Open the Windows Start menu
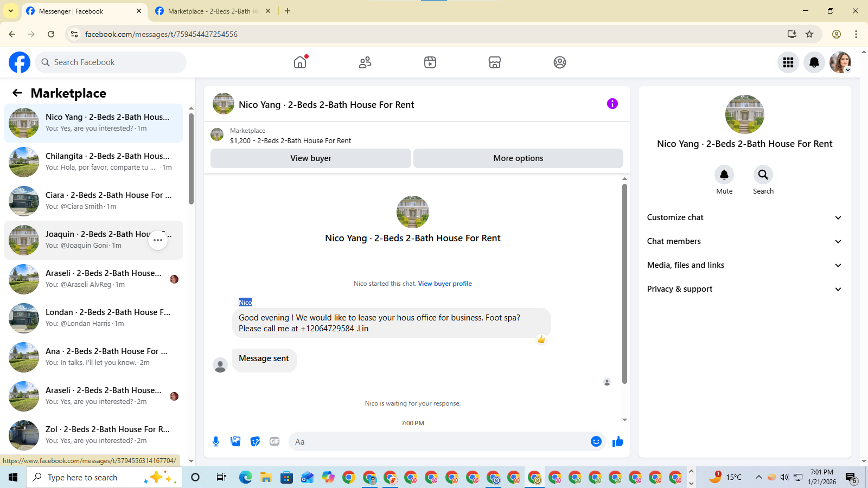The height and width of the screenshot is (488, 868). 13,477
